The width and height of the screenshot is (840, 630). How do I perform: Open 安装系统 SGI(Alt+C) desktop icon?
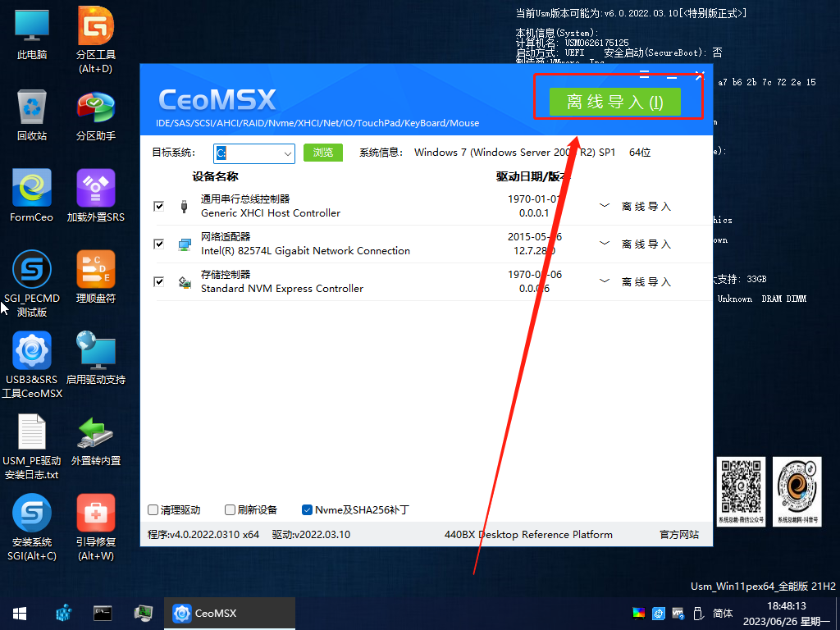32,527
